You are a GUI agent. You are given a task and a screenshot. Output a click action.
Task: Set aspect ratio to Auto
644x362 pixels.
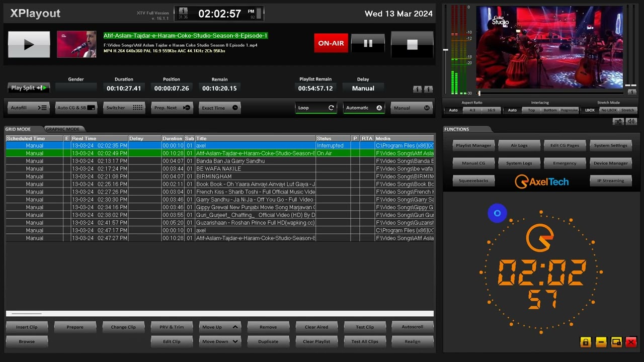coord(453,110)
